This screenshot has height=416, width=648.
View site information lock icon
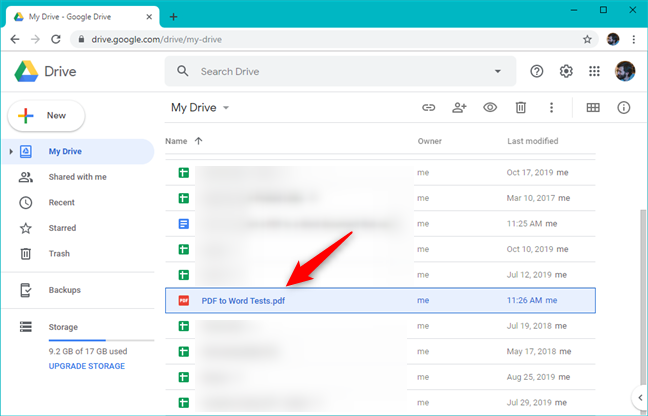(x=81, y=40)
